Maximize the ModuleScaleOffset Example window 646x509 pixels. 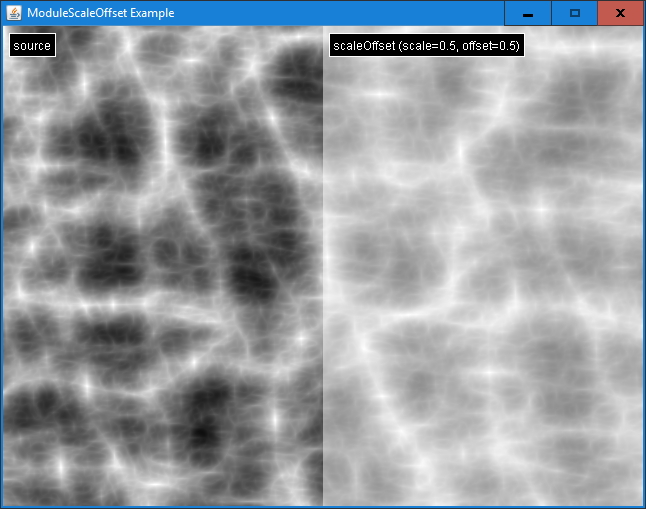(x=574, y=13)
